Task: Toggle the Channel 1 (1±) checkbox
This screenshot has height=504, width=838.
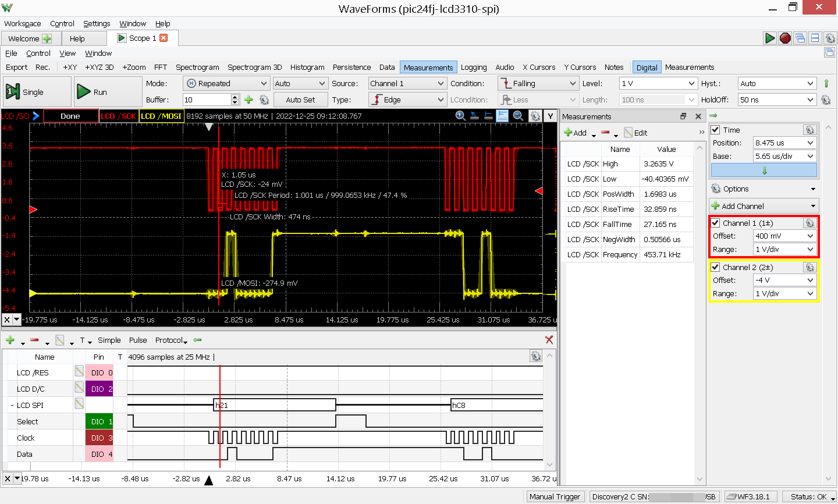Action: 716,223
